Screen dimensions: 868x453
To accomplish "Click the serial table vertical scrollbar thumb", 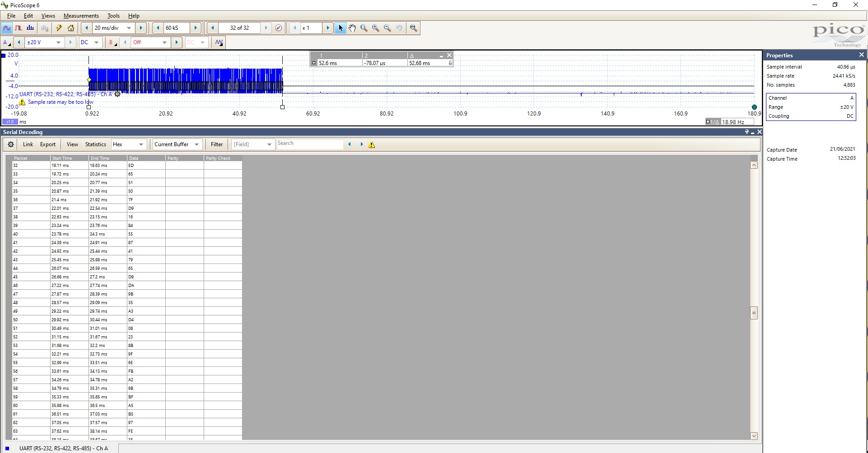I will [754, 313].
